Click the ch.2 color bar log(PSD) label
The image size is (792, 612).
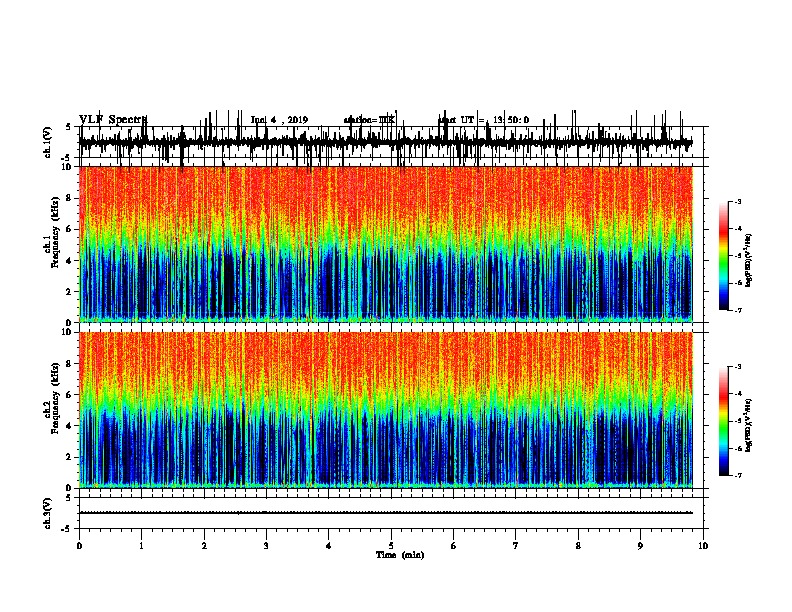pos(749,425)
